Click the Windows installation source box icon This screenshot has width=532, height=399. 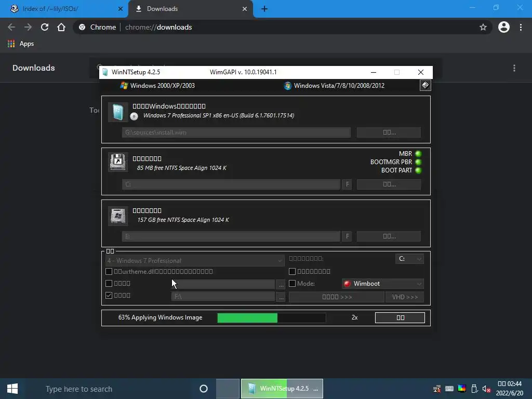point(118,112)
